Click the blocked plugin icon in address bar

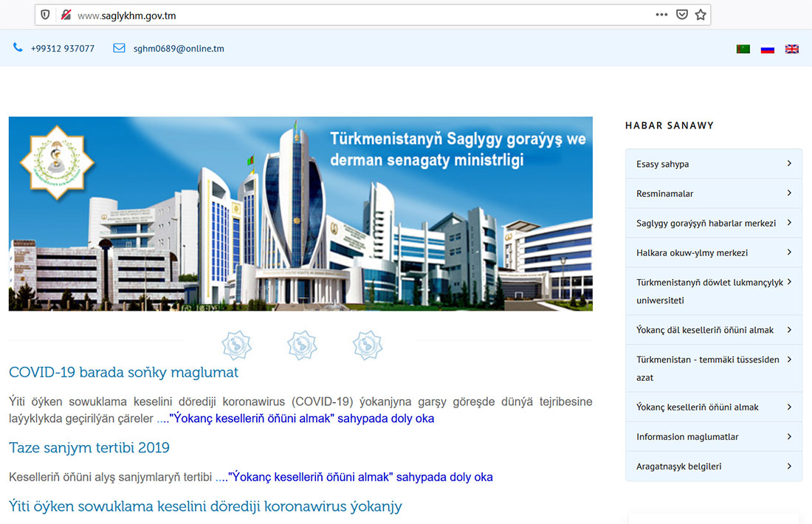[x=65, y=13]
